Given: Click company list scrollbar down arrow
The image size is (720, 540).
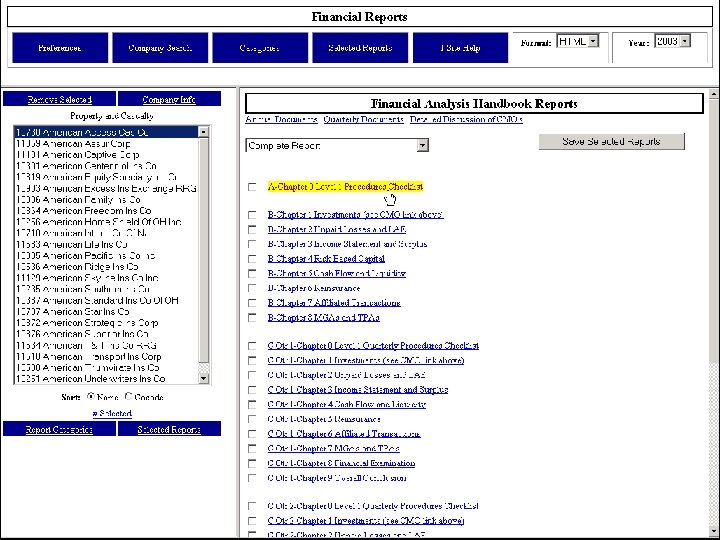Looking at the screenshot, I should click(x=203, y=378).
